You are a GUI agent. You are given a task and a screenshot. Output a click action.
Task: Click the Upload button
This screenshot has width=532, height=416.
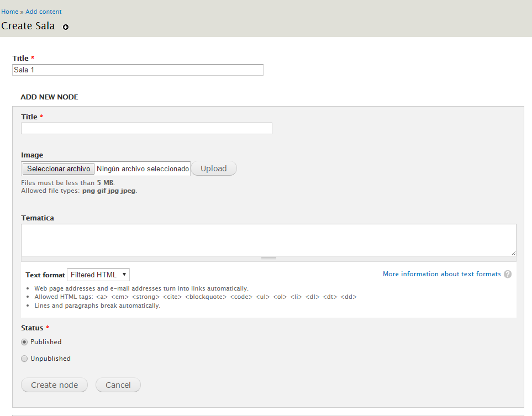(x=214, y=168)
